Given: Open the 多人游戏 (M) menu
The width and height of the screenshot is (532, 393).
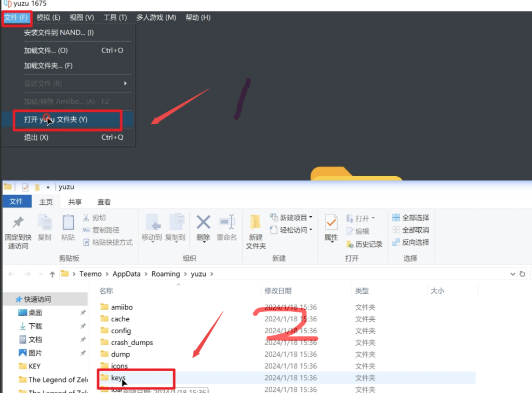Looking at the screenshot, I should click(x=156, y=17).
